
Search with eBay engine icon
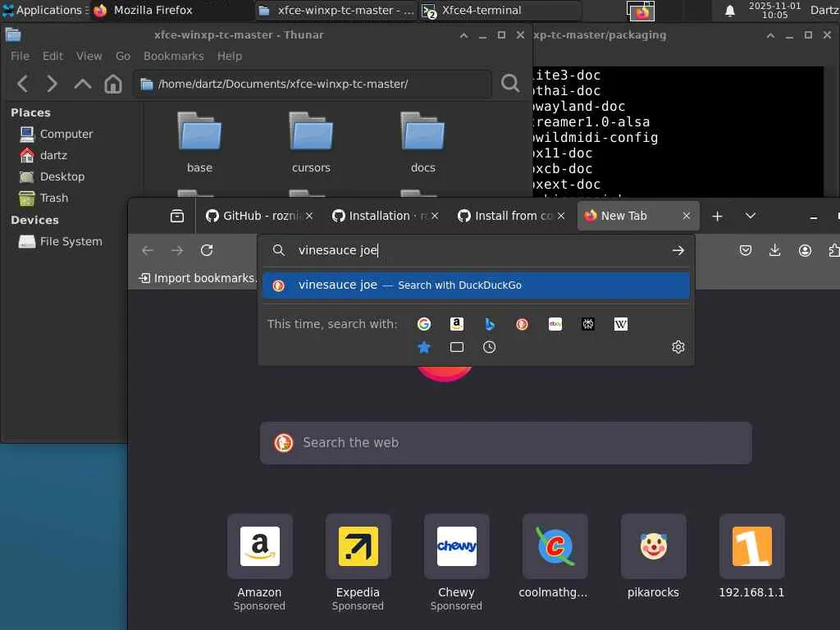pyautogui.click(x=555, y=324)
